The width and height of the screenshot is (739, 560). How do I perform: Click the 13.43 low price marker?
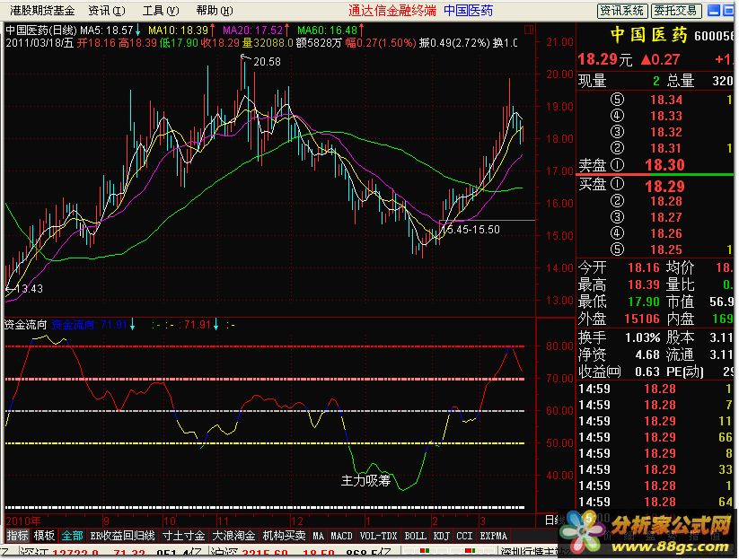click(30, 288)
